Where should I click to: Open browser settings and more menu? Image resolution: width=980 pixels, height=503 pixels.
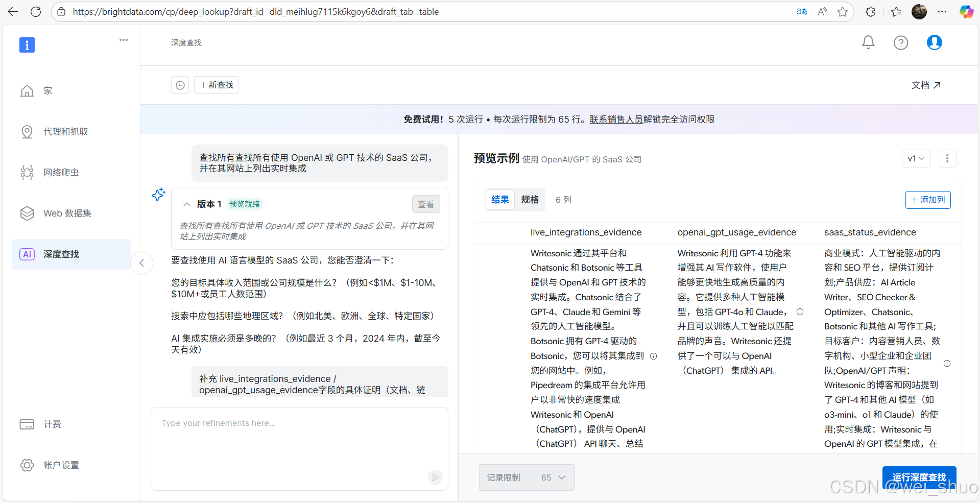tap(942, 11)
